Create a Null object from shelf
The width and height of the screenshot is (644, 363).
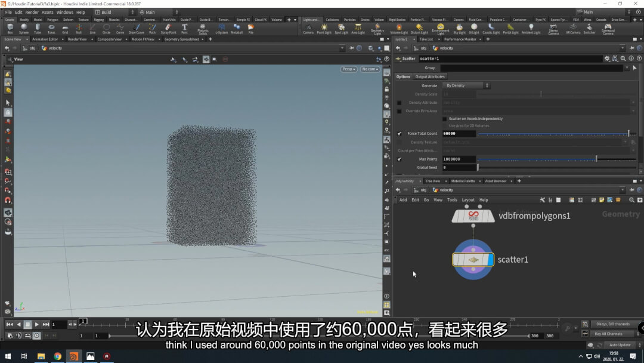79,29
